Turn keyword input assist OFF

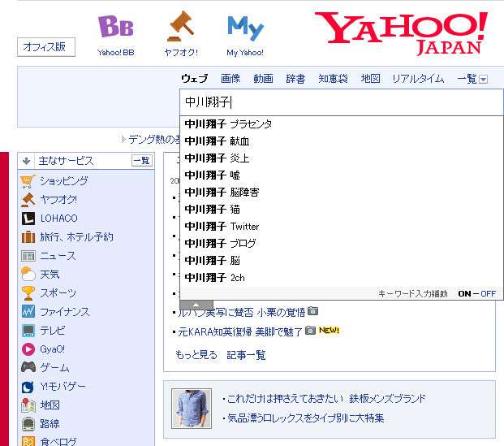489,293
